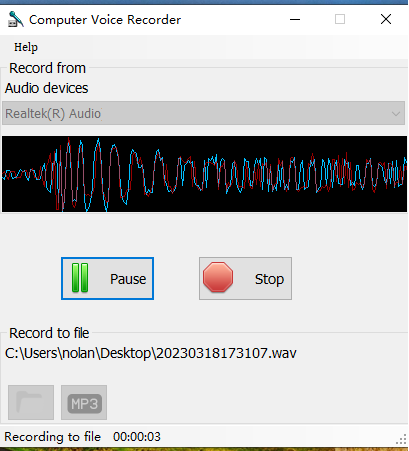Click the microphone app icon in title bar
Screen dimensions: 409x451
click(x=15, y=19)
